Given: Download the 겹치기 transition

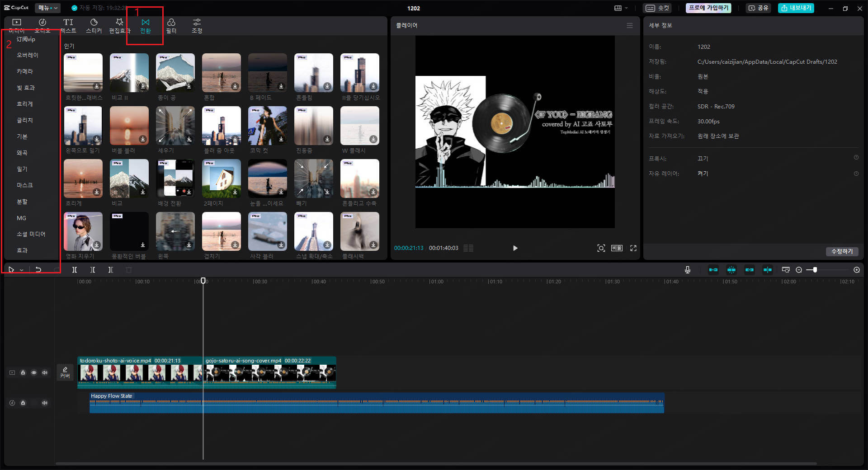Looking at the screenshot, I should click(x=235, y=245).
